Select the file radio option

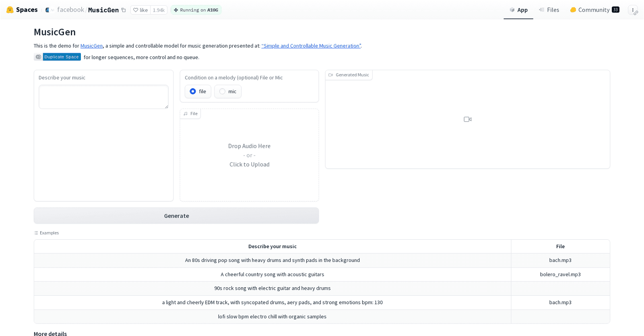193,91
